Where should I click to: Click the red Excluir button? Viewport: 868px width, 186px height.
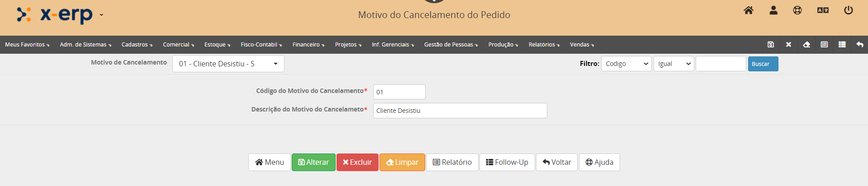357,162
